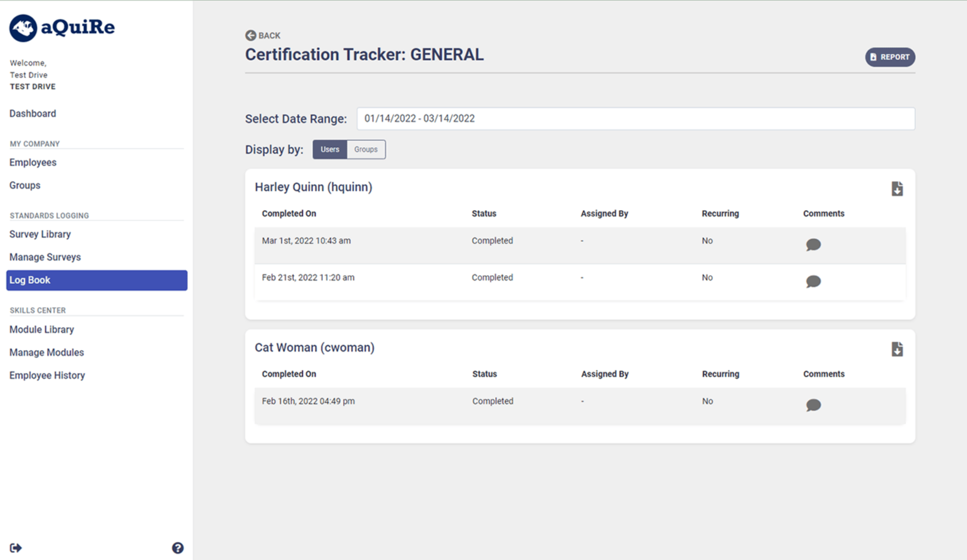Export Cat Woman's records via download icon
The width and height of the screenshot is (967, 560).
(x=897, y=349)
